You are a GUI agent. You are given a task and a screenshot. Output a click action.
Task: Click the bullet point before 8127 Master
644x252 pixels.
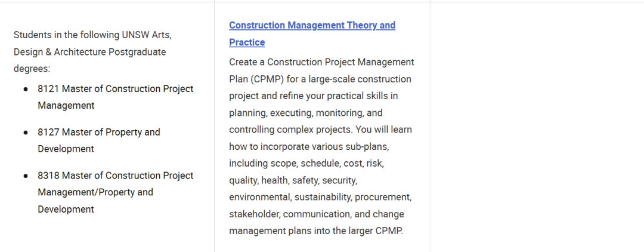coord(26,132)
